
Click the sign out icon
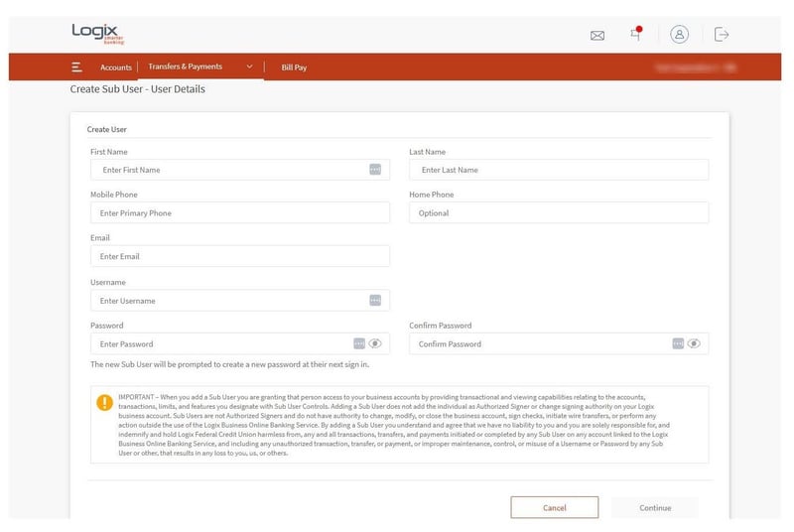(x=722, y=34)
